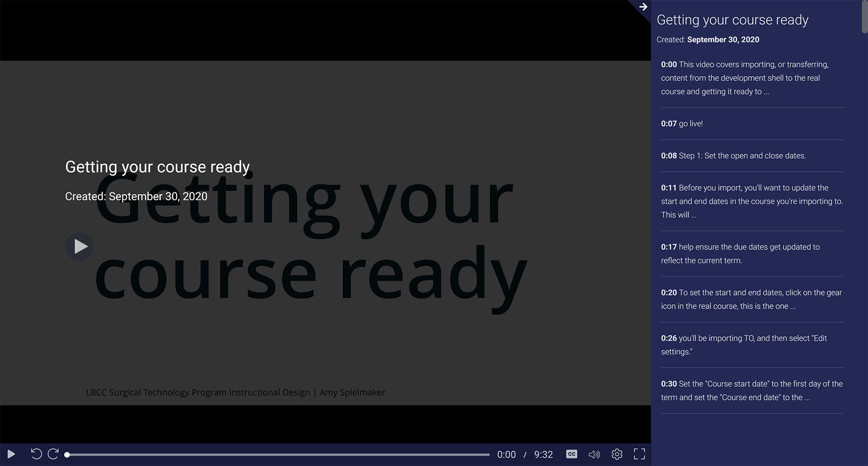This screenshot has height=466, width=868.
Task: Jump to 0:00 transcript entry
Action: click(x=752, y=78)
